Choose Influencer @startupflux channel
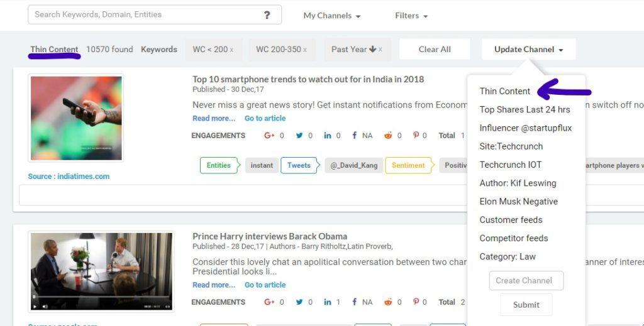The image size is (644, 326). 525,128
